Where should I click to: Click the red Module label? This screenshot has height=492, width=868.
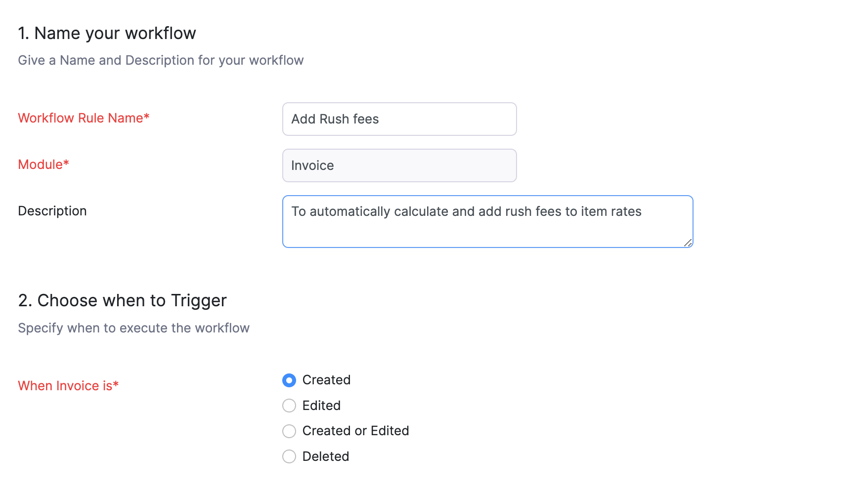[x=43, y=164]
